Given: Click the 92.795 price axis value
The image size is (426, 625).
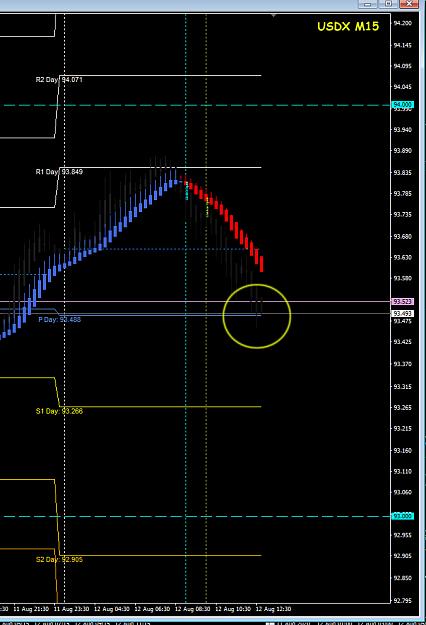Looking at the screenshot, I should tap(402, 601).
